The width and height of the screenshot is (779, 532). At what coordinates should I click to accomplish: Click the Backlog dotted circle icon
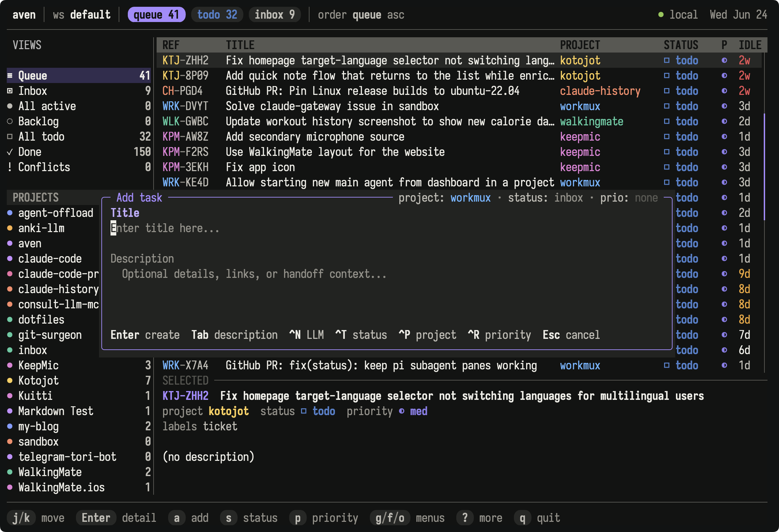tap(10, 121)
